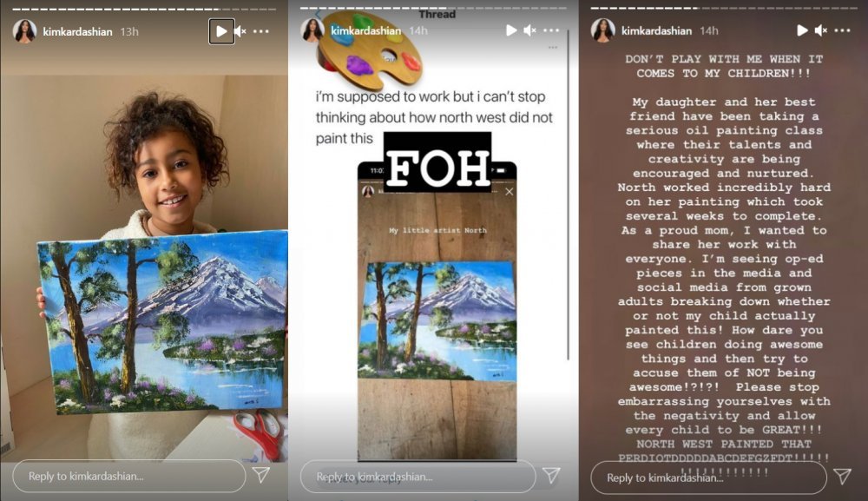Screen dimensions: 868x501
Task: Click reply input on the third story
Action: coord(708,478)
